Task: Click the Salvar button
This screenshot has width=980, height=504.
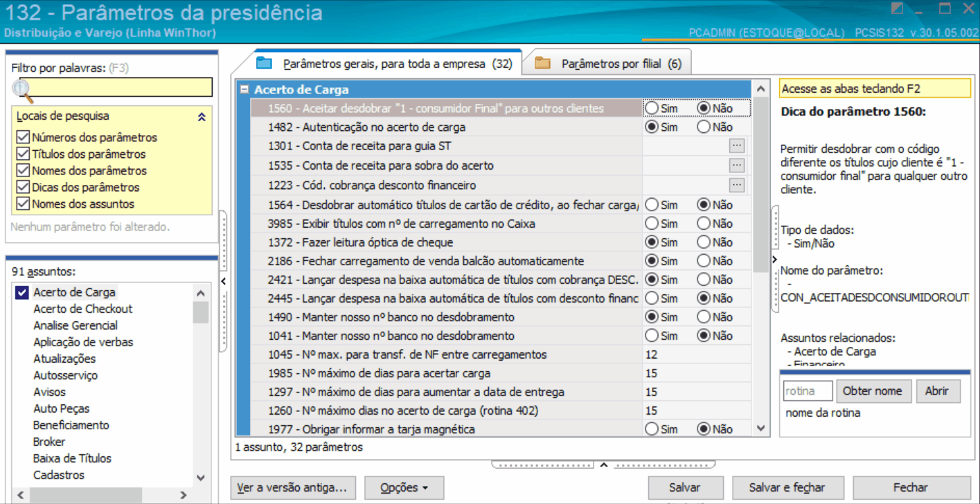Action: 685,488
